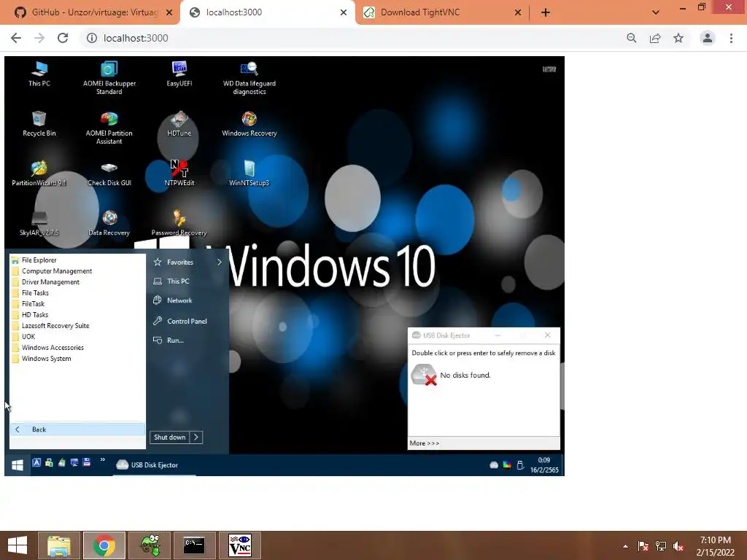Expand Windows Accessories folder

(x=77, y=348)
